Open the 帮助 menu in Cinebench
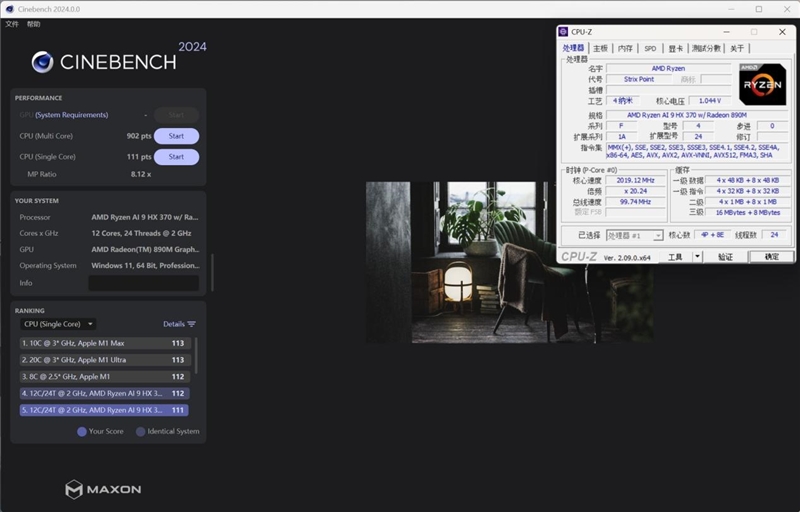The height and width of the screenshot is (512, 800). click(34, 24)
